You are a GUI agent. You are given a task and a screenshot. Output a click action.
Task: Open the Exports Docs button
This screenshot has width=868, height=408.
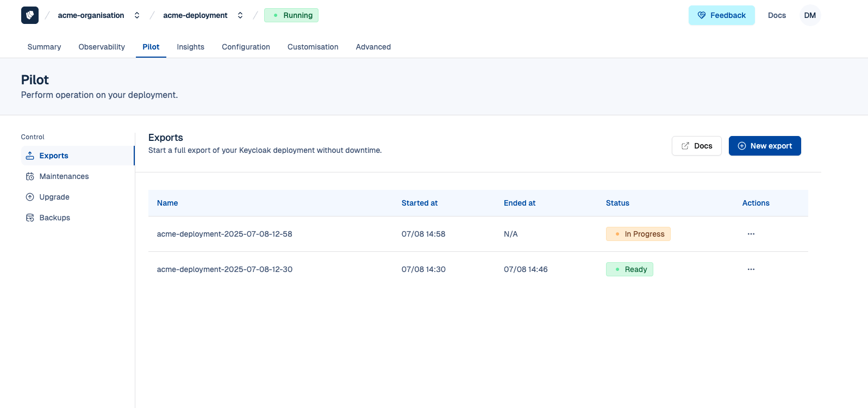coord(696,146)
